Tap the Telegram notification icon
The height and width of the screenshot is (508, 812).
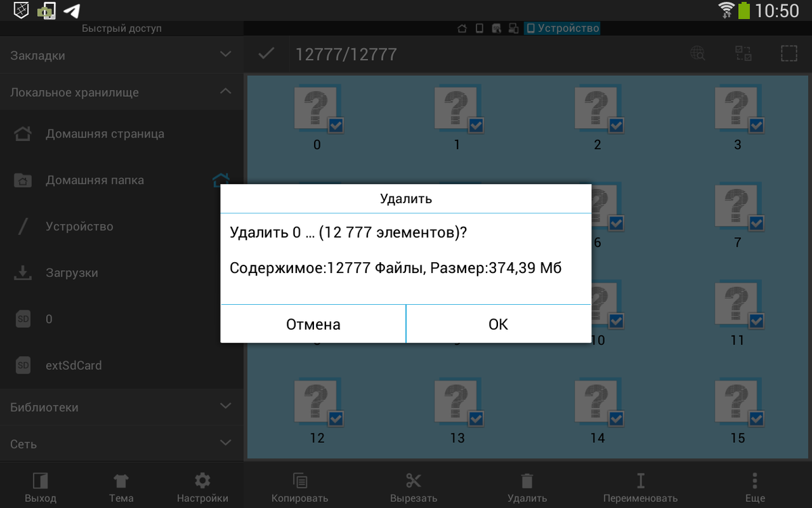pyautogui.click(x=71, y=11)
